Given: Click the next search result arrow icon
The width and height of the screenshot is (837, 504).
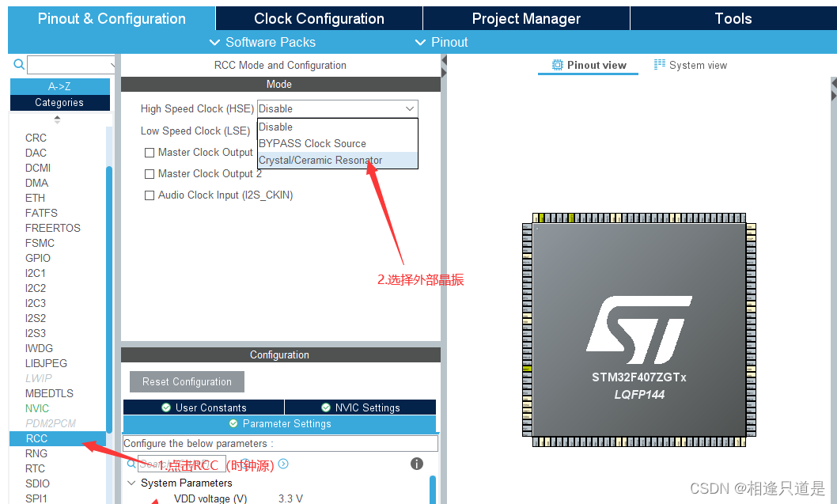Looking at the screenshot, I should [283, 464].
